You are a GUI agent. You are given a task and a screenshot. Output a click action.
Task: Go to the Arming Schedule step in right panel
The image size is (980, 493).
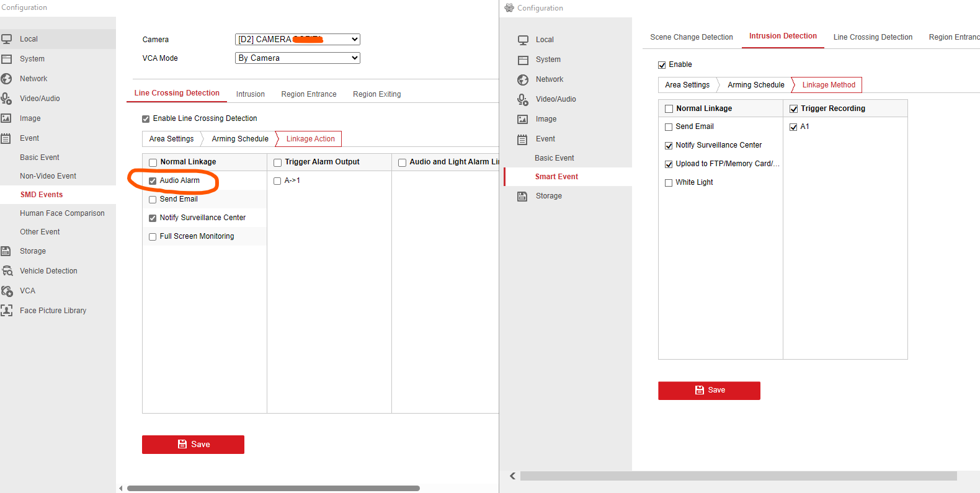(755, 85)
